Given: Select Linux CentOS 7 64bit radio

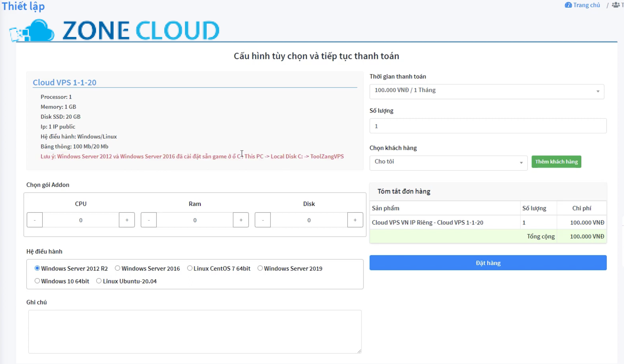Looking at the screenshot, I should tap(190, 268).
